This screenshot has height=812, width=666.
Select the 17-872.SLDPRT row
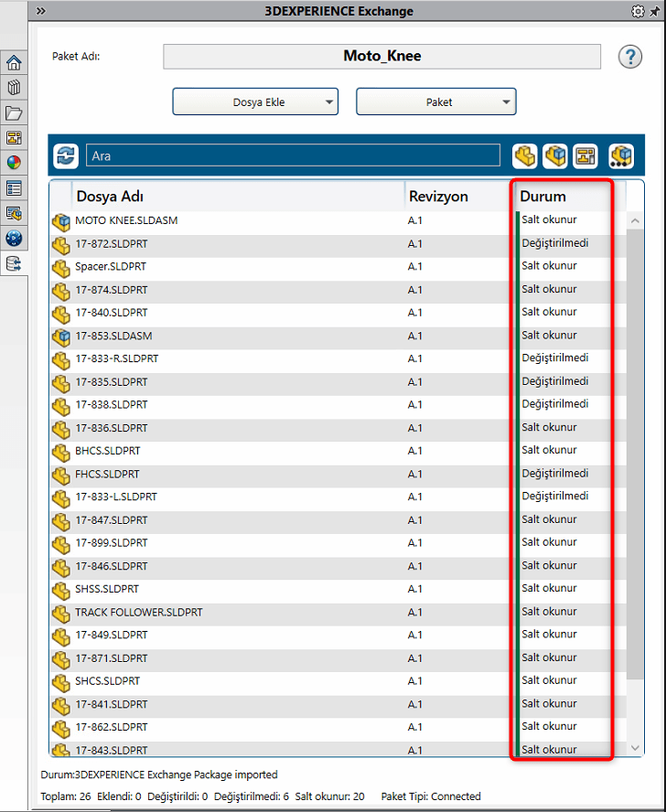point(338,245)
